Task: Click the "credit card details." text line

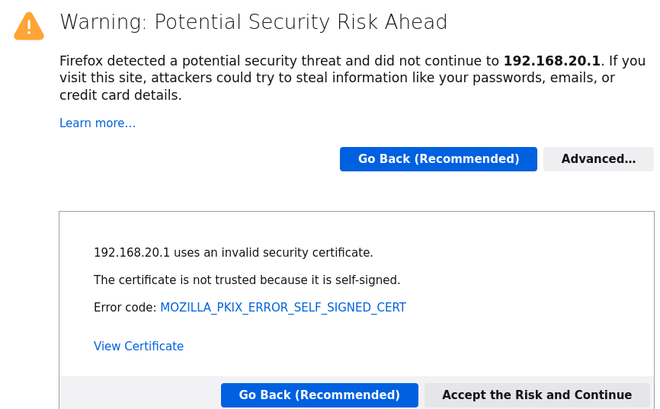Action: (120, 95)
